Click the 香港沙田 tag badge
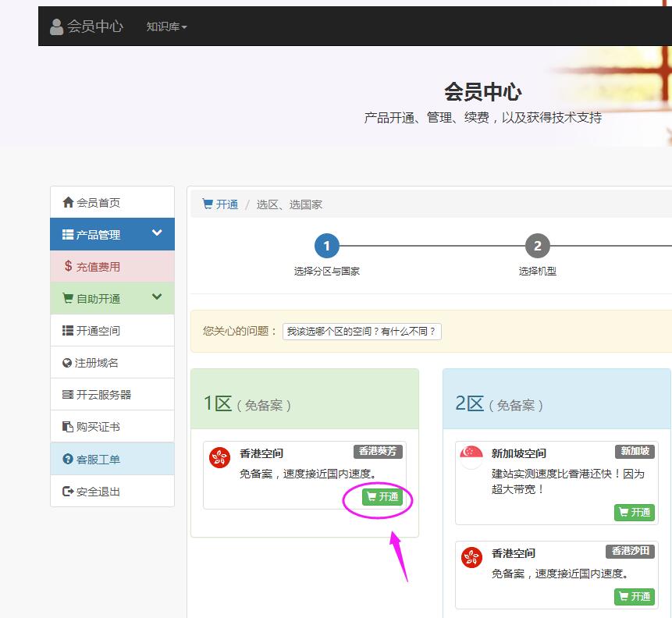The height and width of the screenshot is (618, 672). (x=630, y=551)
